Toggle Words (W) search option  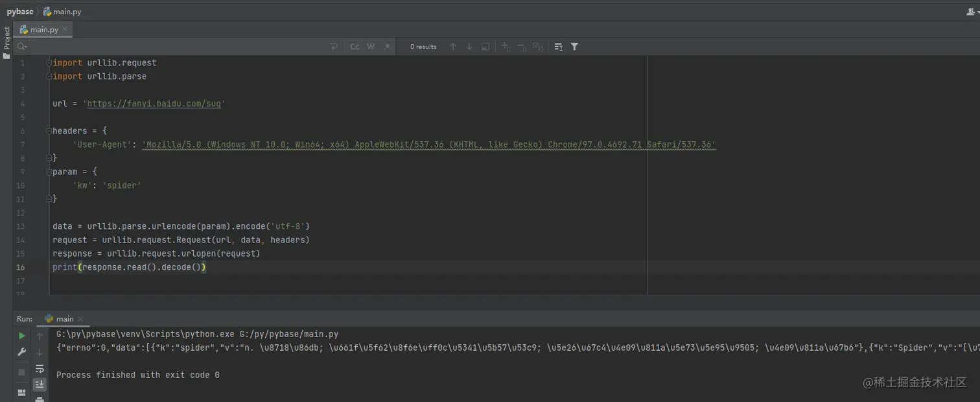click(x=371, y=47)
